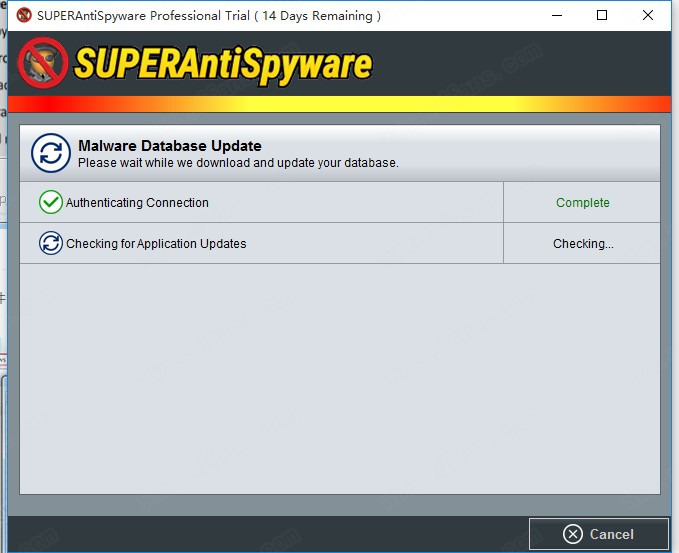Select the Authenticating Connection row text
The height and width of the screenshot is (553, 679).
137,203
